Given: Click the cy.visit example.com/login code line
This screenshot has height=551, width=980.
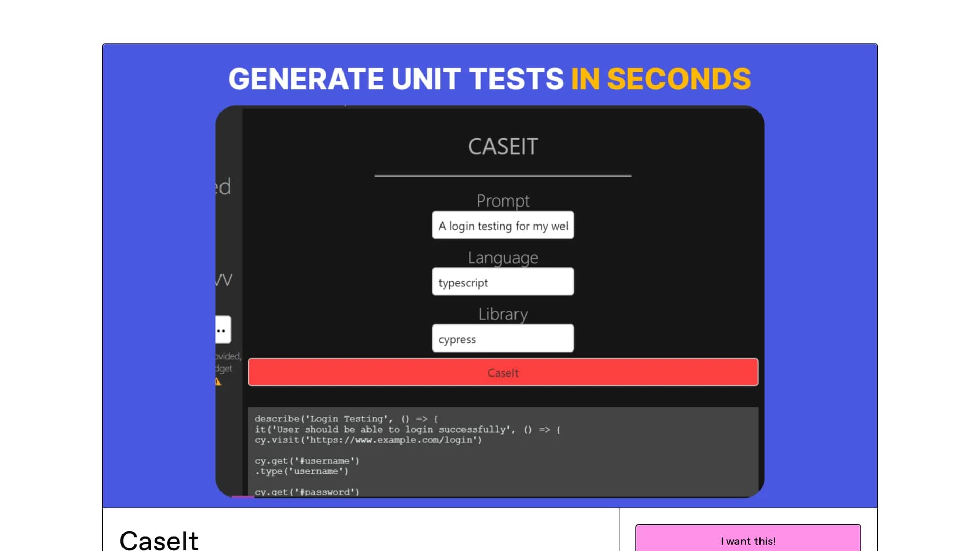Looking at the screenshot, I should pyautogui.click(x=368, y=440).
